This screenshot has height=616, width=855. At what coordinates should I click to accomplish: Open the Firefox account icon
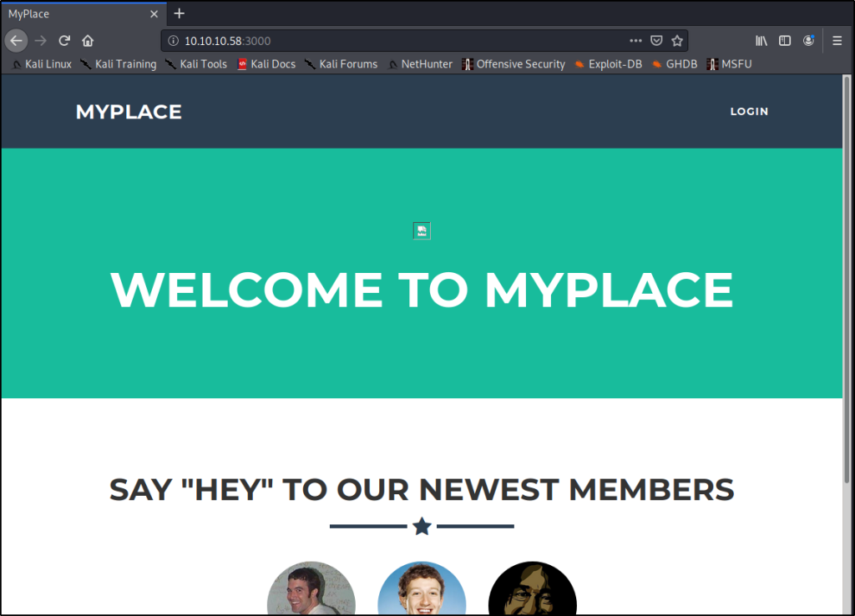808,41
